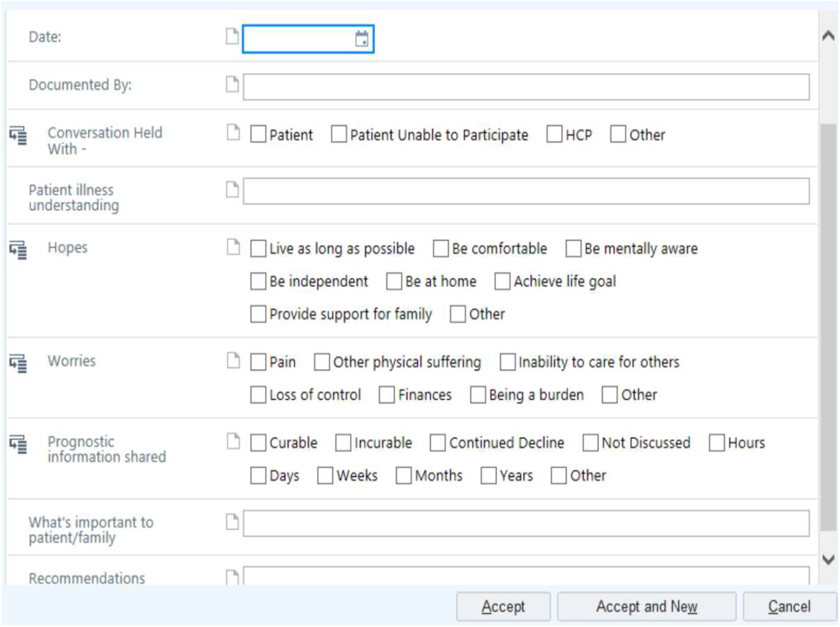Select the Continued Decline checkbox
The height and width of the screenshot is (627, 840).
(438, 443)
